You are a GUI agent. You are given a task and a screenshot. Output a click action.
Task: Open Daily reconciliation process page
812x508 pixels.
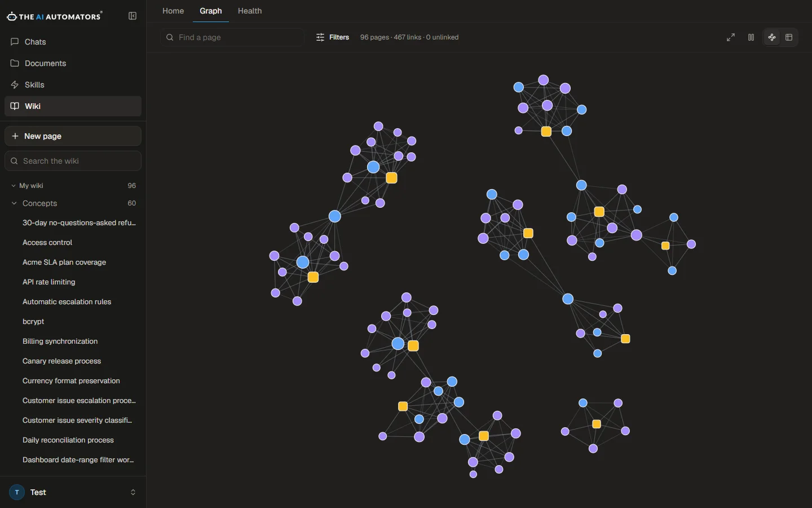[68, 440]
